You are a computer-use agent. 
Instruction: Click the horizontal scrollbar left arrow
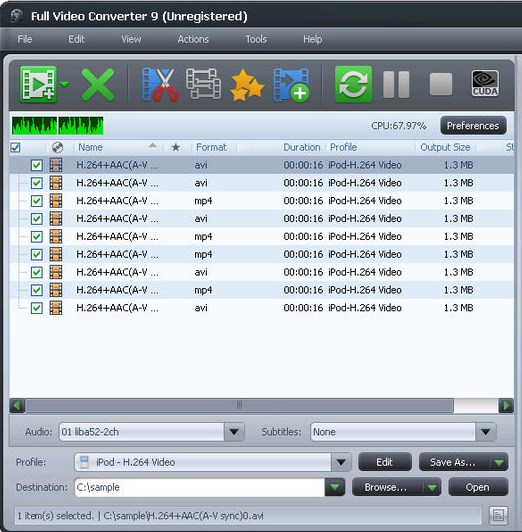tap(17, 405)
